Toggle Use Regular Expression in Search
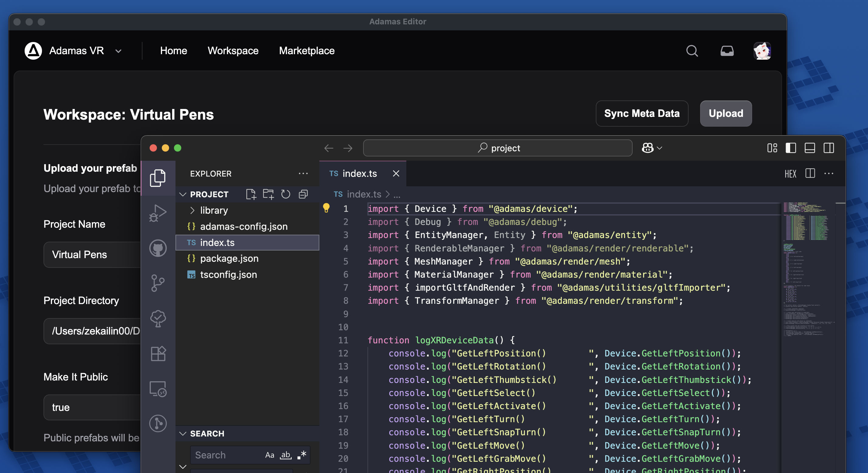This screenshot has height=473, width=868. tap(302, 455)
